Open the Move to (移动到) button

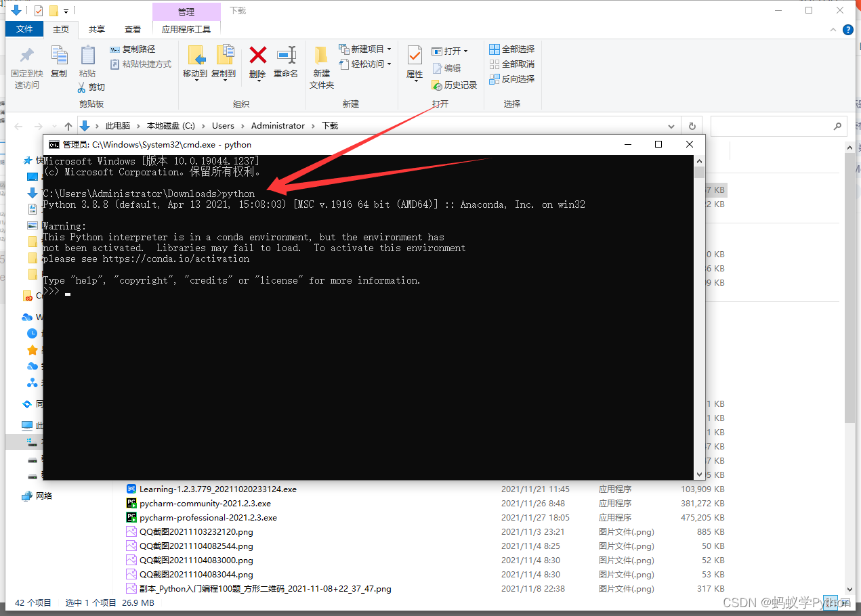195,62
